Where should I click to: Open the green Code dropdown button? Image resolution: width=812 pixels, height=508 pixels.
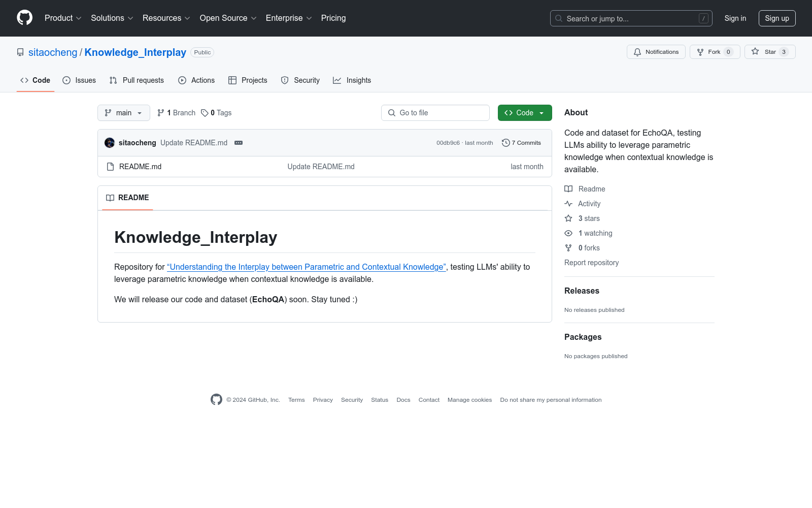pyautogui.click(x=525, y=113)
